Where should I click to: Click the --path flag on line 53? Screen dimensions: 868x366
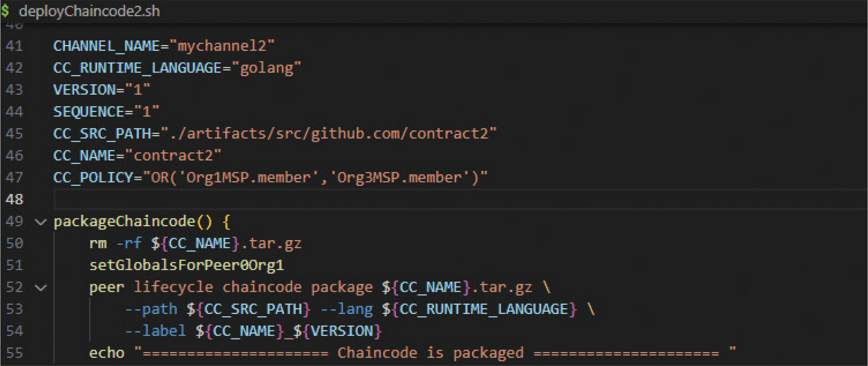pos(151,309)
